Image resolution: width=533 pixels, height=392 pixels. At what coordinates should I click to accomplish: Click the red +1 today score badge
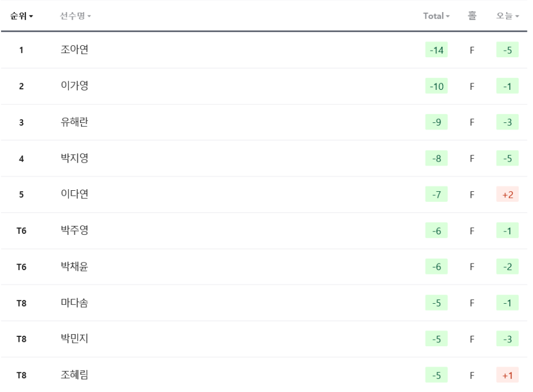tap(507, 375)
